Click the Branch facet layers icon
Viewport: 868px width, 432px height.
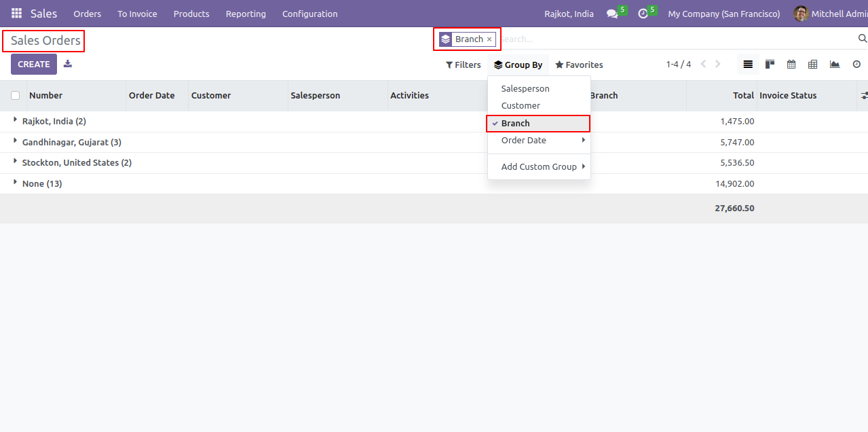(x=445, y=39)
